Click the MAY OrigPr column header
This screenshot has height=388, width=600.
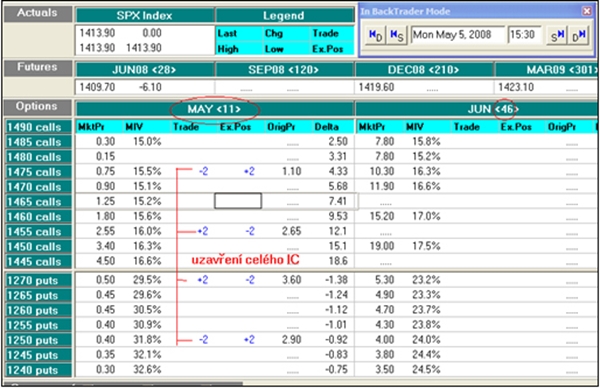[281, 127]
